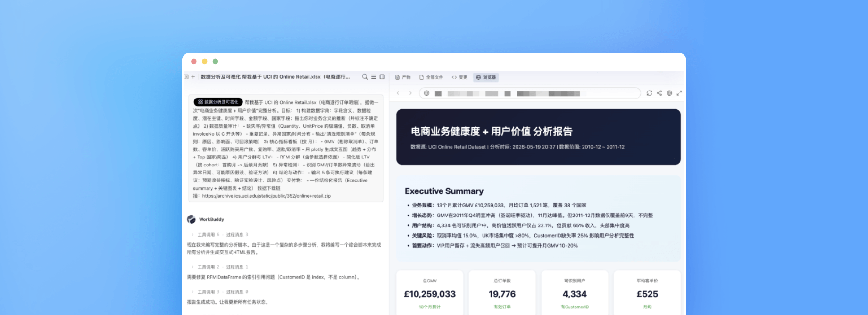Image resolution: width=868 pixels, height=315 pixels.
Task: Click the 报告生成成功 message text
Action: pyautogui.click(x=228, y=302)
